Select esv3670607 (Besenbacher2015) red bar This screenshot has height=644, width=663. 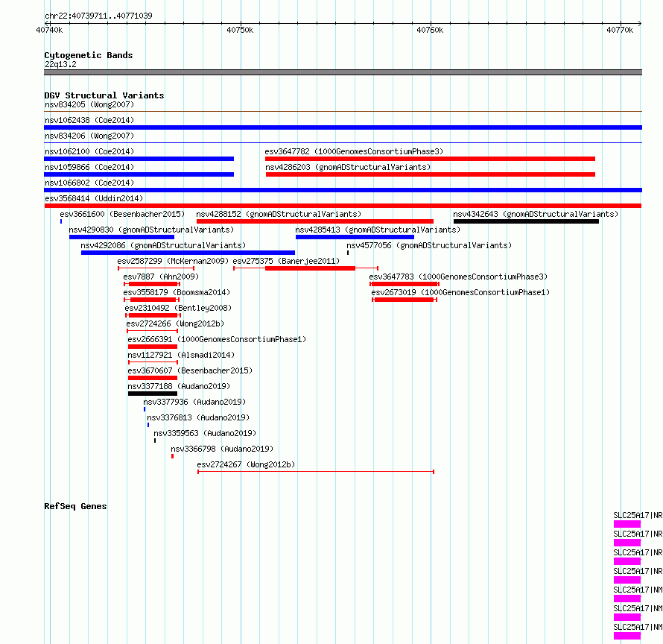pyautogui.click(x=153, y=379)
